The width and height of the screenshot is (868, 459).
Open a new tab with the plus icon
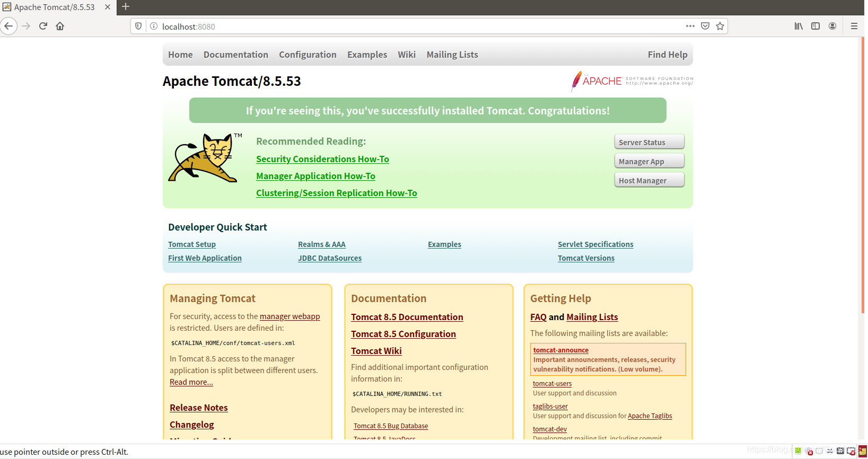(126, 7)
